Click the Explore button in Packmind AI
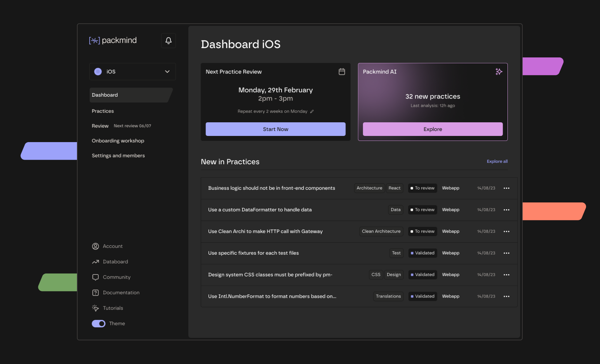600x364 pixels. coord(432,129)
